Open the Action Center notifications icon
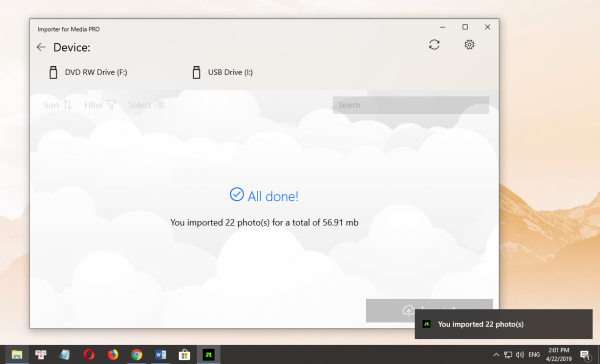The height and width of the screenshot is (364, 600). point(585,356)
